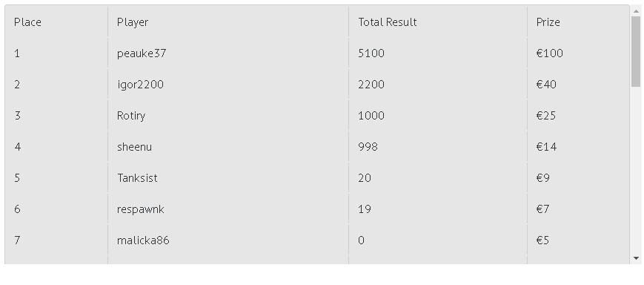The height and width of the screenshot is (285, 644).
Task: Select player name Tanksist
Action: 137,178
